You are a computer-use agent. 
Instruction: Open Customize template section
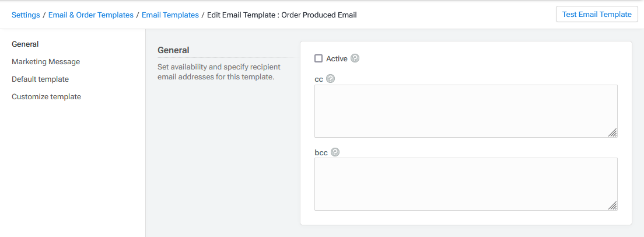point(46,96)
